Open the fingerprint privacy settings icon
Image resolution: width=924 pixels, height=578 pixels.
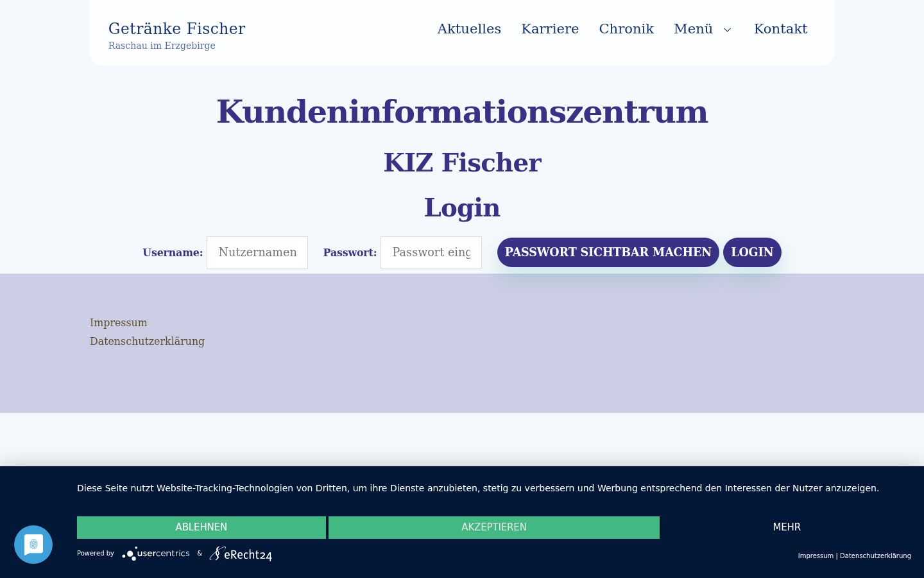pyautogui.click(x=33, y=545)
